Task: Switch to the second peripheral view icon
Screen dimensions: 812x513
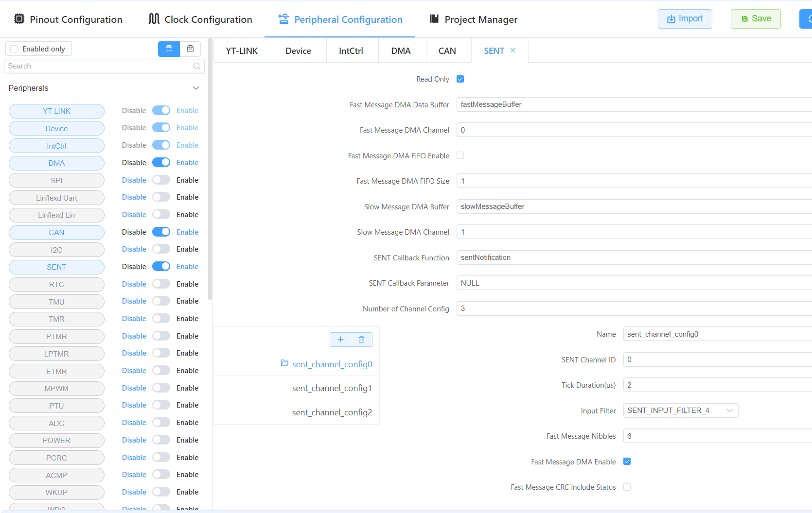Action: coord(190,49)
